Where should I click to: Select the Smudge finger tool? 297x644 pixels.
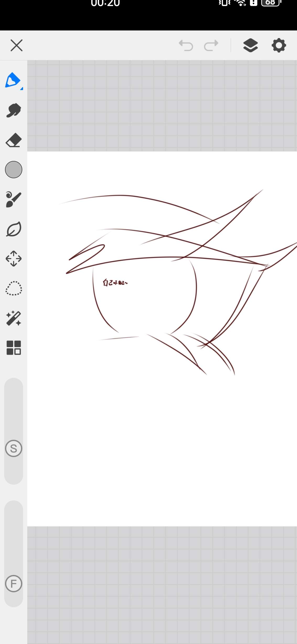pos(14,110)
